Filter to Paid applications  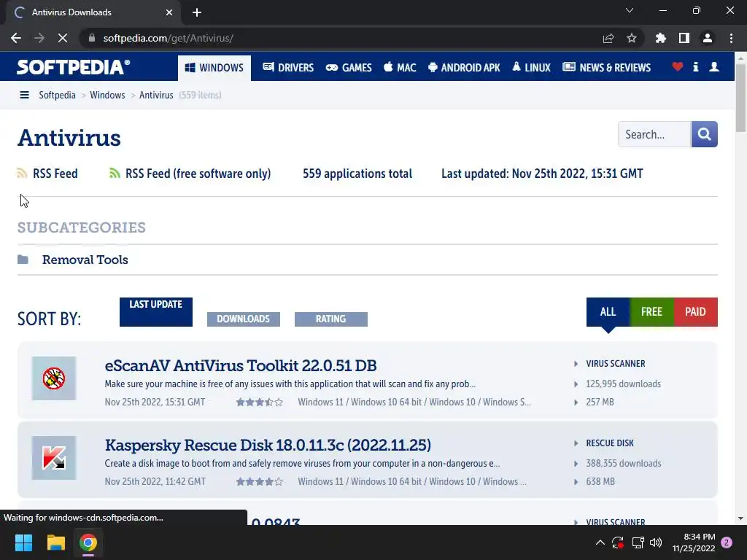(x=695, y=312)
